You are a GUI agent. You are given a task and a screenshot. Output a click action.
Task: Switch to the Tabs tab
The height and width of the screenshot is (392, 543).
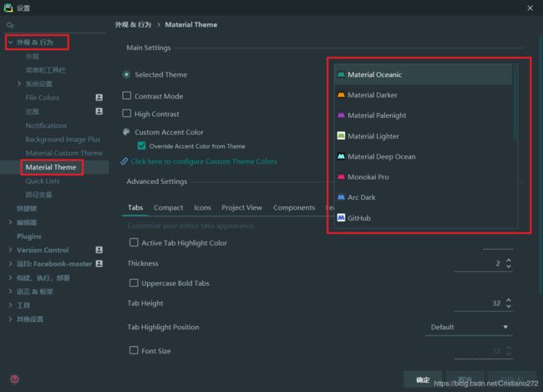[x=135, y=207]
